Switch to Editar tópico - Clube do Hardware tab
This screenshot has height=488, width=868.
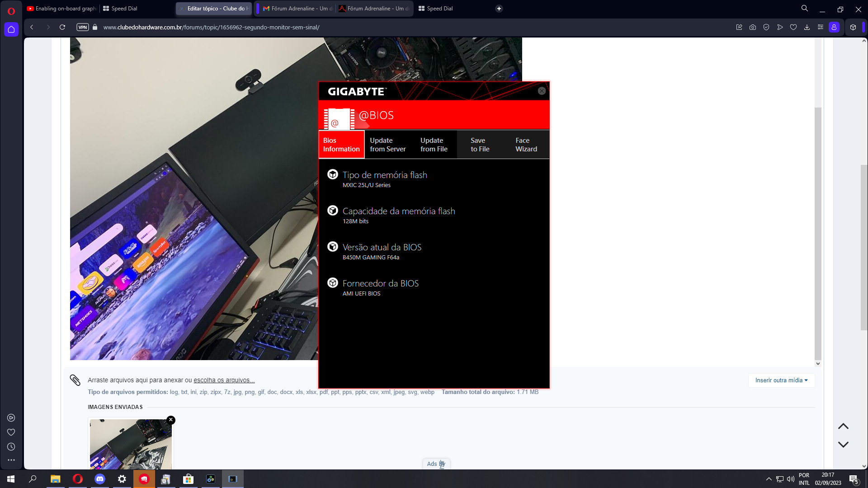[213, 9]
